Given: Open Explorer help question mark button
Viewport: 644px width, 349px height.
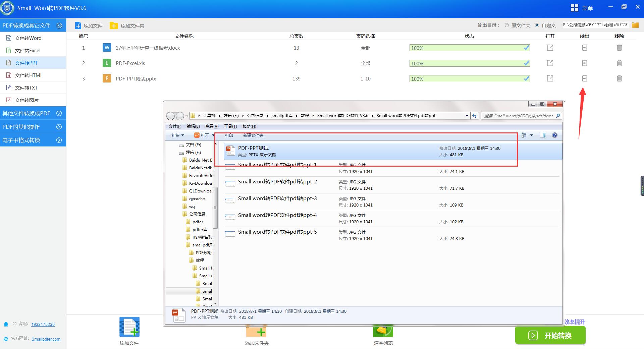Looking at the screenshot, I should [555, 135].
